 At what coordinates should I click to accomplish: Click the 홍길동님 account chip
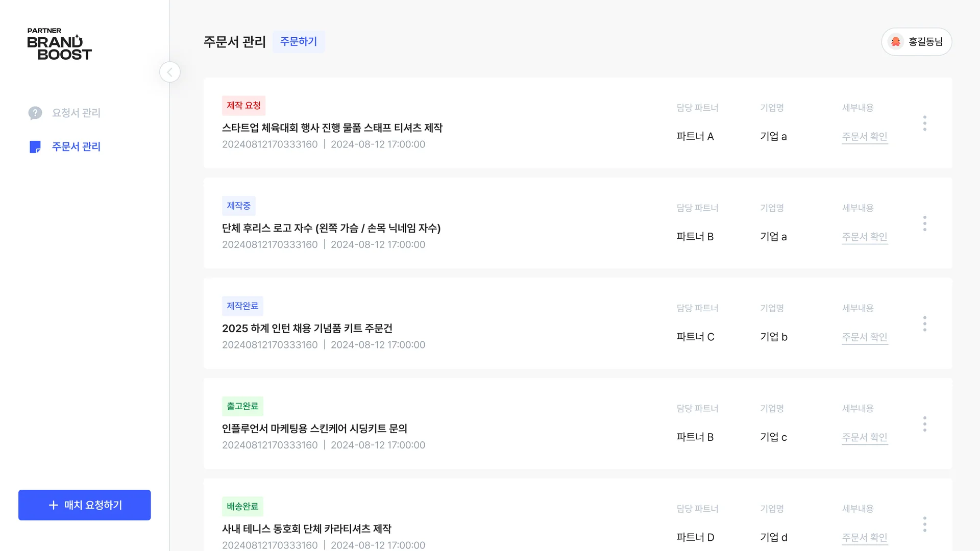917,41
